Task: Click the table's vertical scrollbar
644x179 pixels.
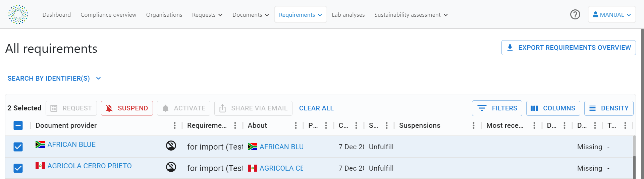Action: (634, 157)
